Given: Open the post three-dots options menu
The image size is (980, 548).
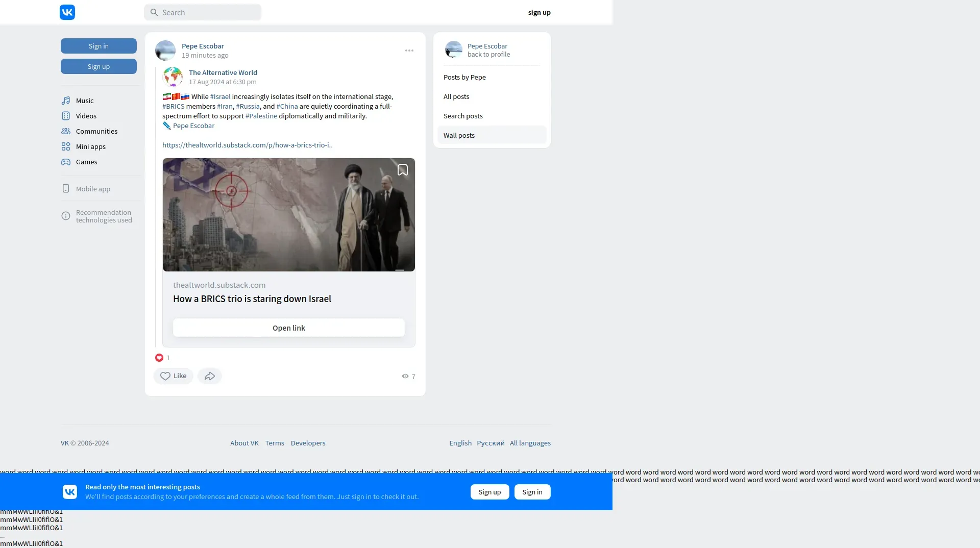Looking at the screenshot, I should pyautogui.click(x=409, y=51).
